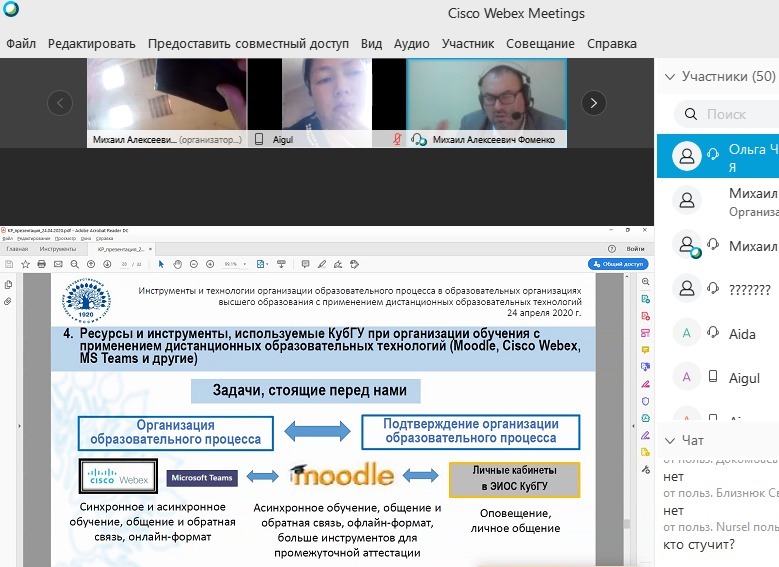Select the hand pan tool in Acrobat
The image size is (779, 567).
[177, 264]
